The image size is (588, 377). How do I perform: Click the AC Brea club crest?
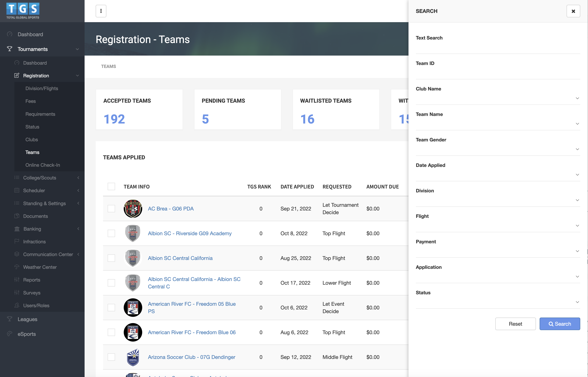133,209
